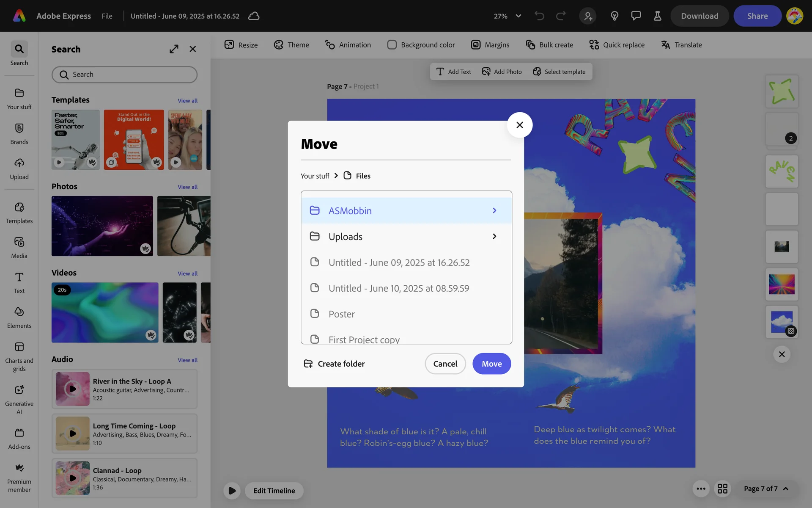
Task: Expand the Uploads folder chevron
Action: 494,236
